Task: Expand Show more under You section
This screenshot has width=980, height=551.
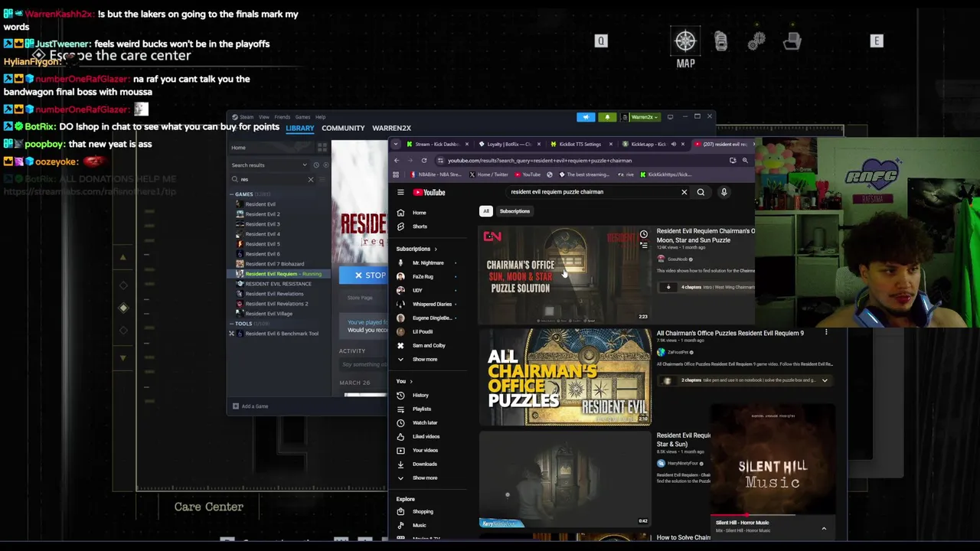Action: point(425,478)
